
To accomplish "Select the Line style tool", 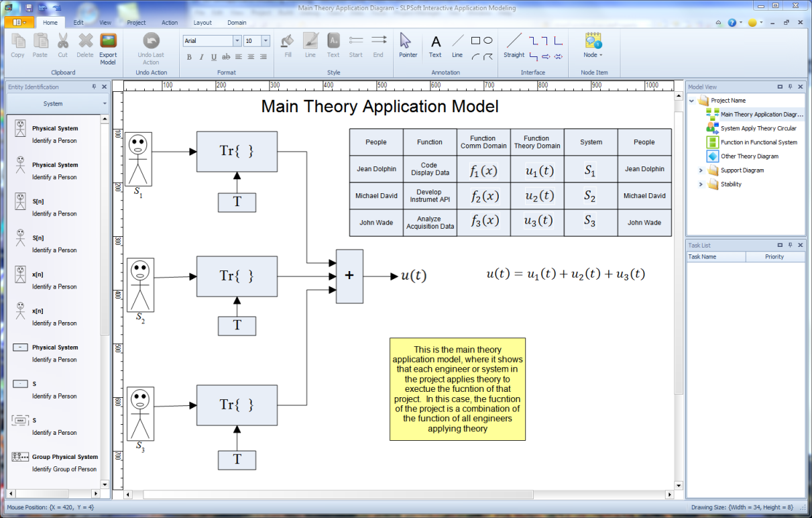I will 310,41.
